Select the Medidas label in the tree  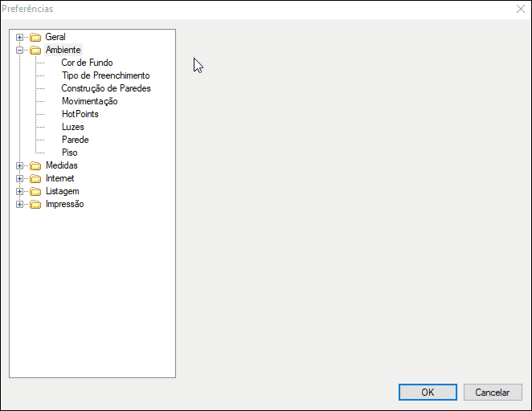(x=62, y=165)
